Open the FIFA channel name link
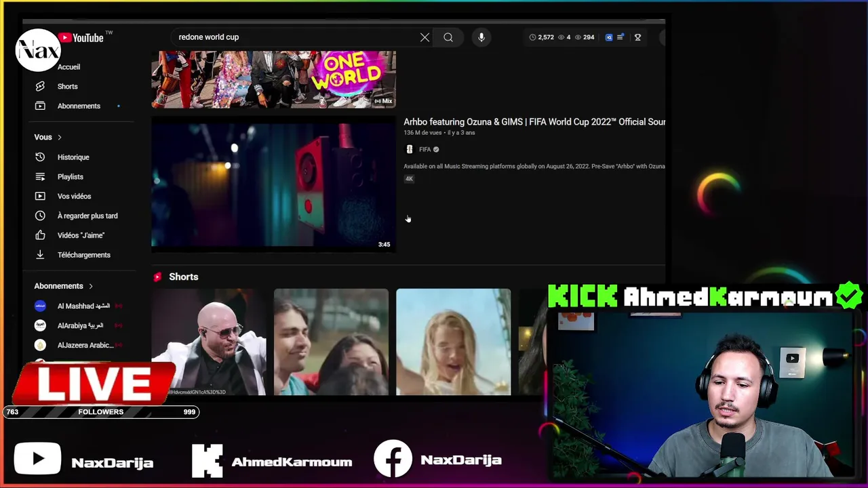 point(425,149)
